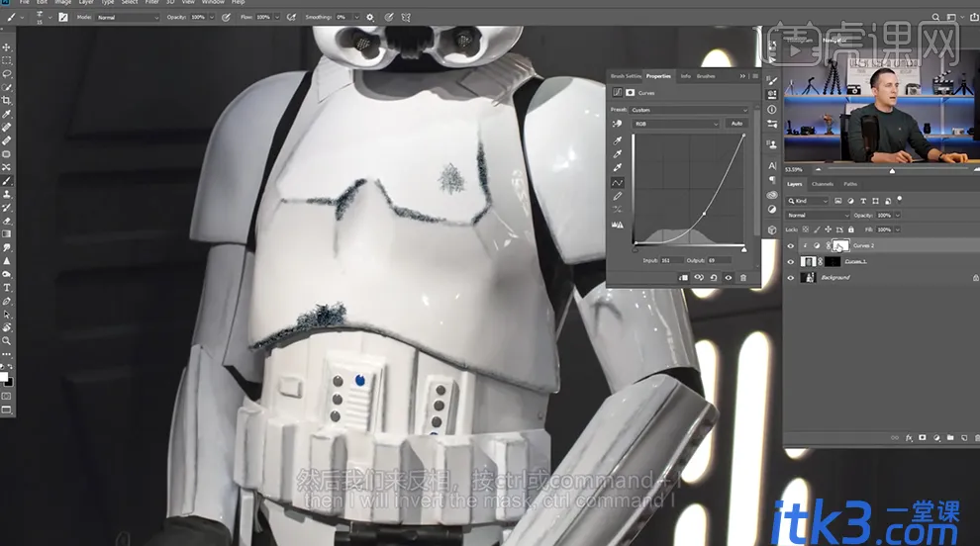
Task: Click the Auto button in Curves
Action: click(x=736, y=124)
